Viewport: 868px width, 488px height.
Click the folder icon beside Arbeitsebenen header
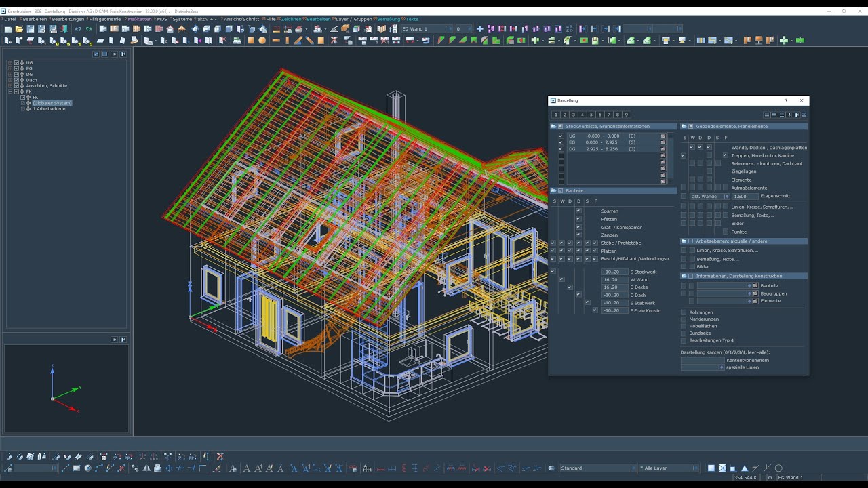(684, 241)
